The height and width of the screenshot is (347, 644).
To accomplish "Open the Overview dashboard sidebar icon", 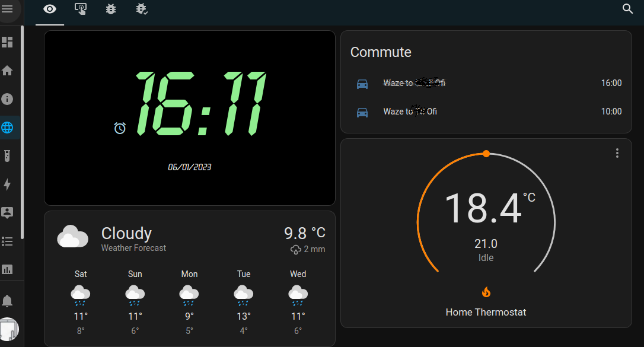I will (7, 42).
